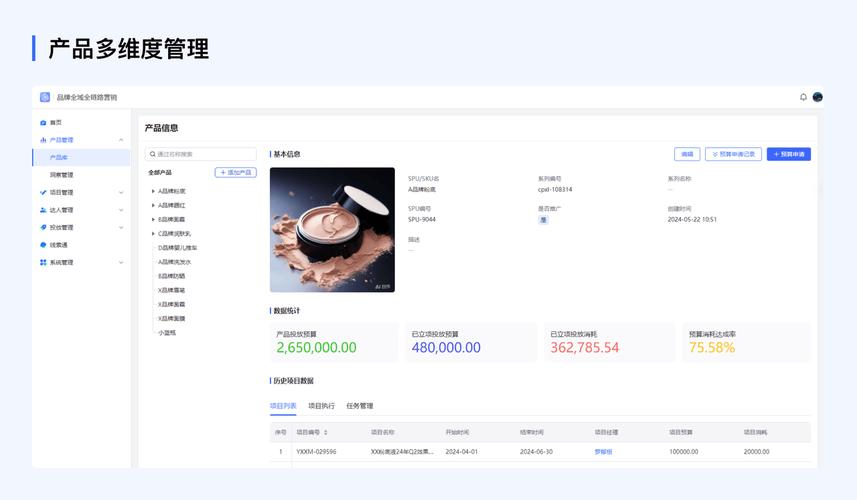Image resolution: width=857 pixels, height=500 pixels.
Task: Click the 75.58% achievement rate
Action: (x=712, y=348)
